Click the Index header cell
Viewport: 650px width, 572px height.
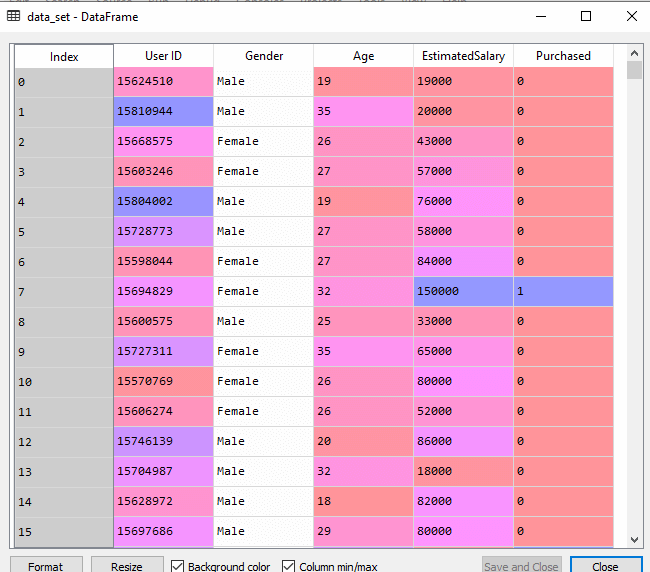click(x=64, y=57)
